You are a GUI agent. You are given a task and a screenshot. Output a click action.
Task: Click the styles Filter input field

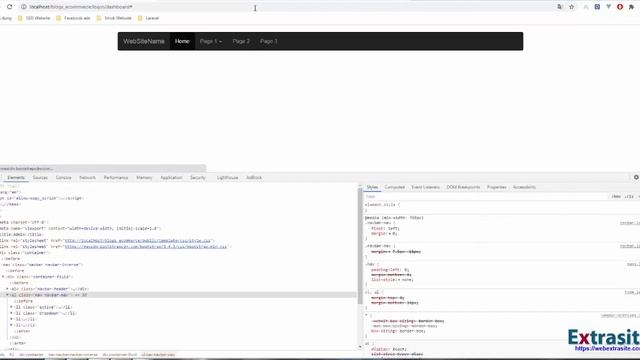coord(486,196)
